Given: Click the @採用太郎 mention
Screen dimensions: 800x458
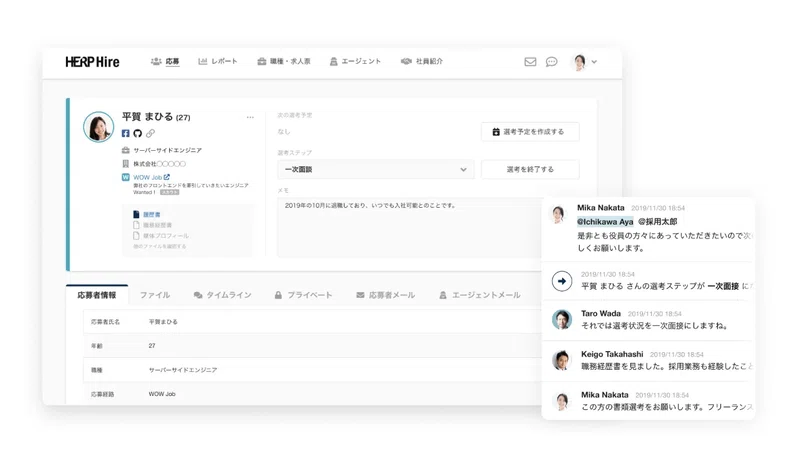Looking at the screenshot, I should [x=658, y=221].
